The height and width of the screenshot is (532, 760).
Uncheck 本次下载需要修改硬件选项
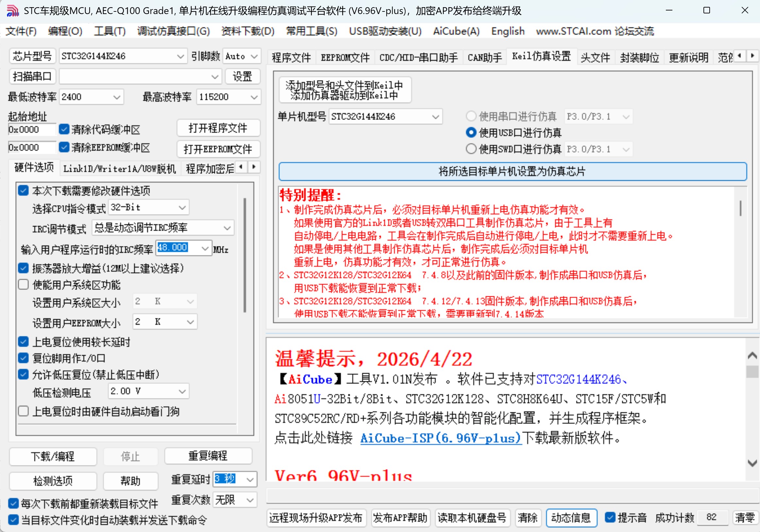23,190
